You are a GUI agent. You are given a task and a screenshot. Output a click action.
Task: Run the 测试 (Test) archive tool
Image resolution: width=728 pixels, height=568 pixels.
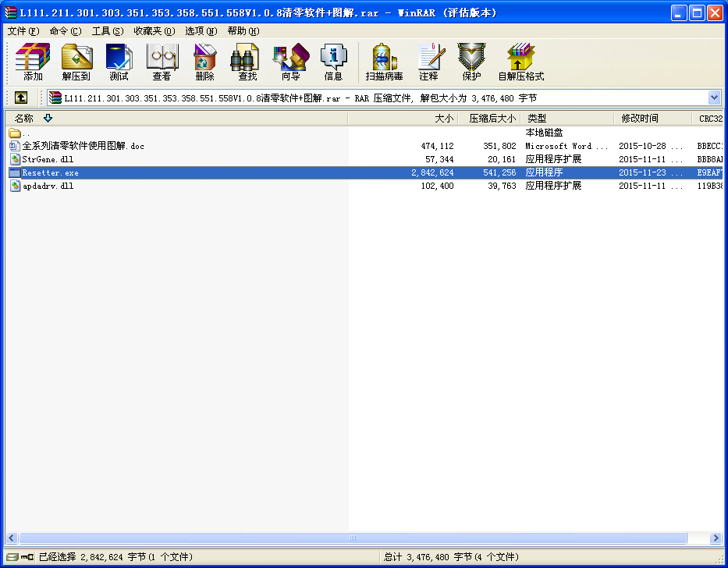[119, 62]
